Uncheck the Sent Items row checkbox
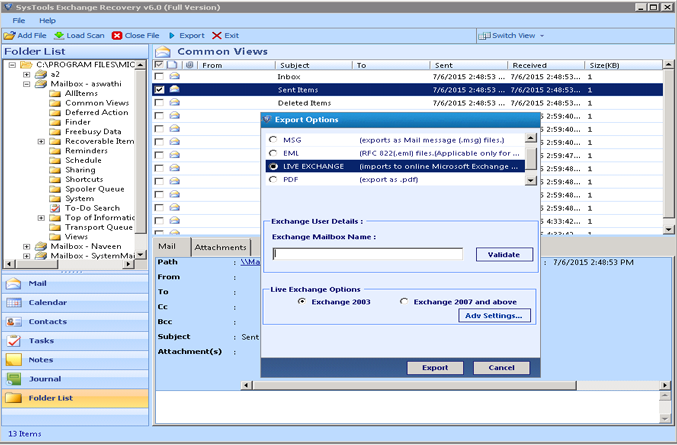 (x=159, y=90)
